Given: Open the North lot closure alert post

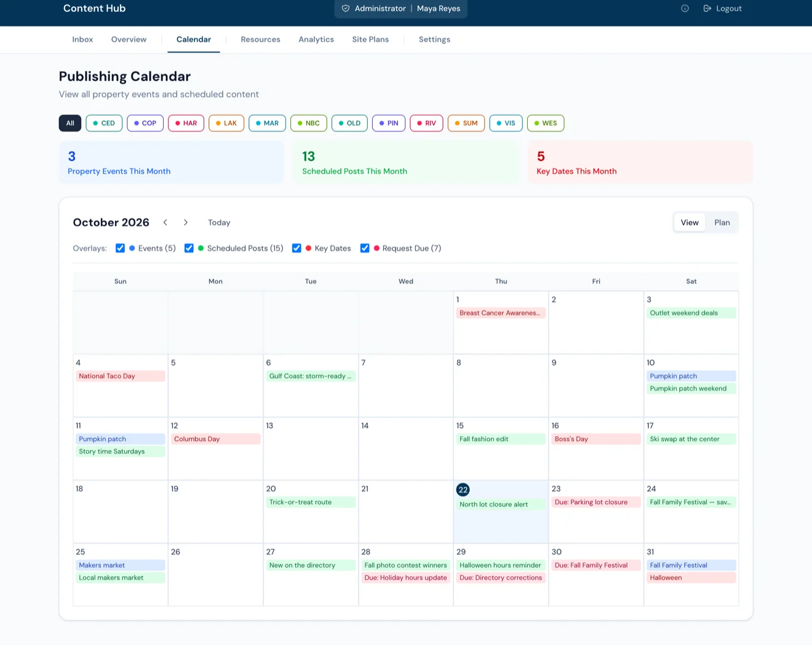Looking at the screenshot, I should coord(501,504).
